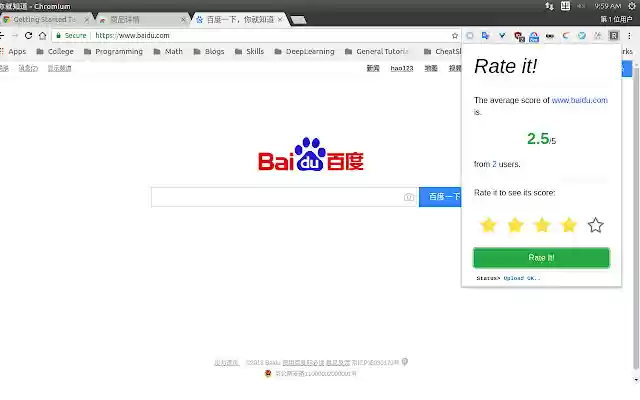
Task: Click the clock showing 9:59 AM
Action: pos(607,6)
